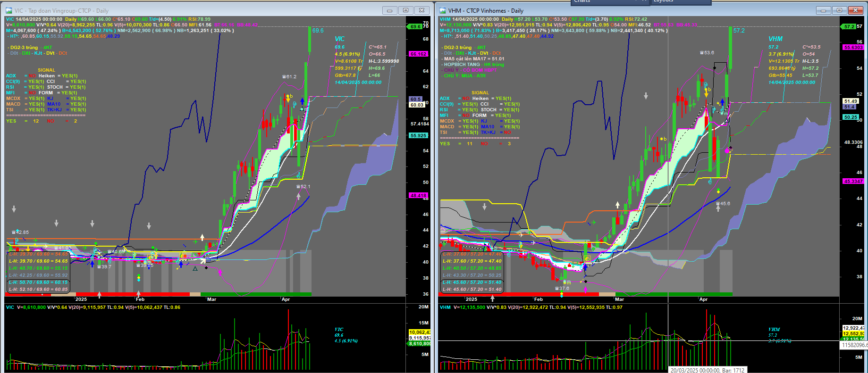
Task: Click the cyan 55.925 price axis label
Action: point(418,136)
